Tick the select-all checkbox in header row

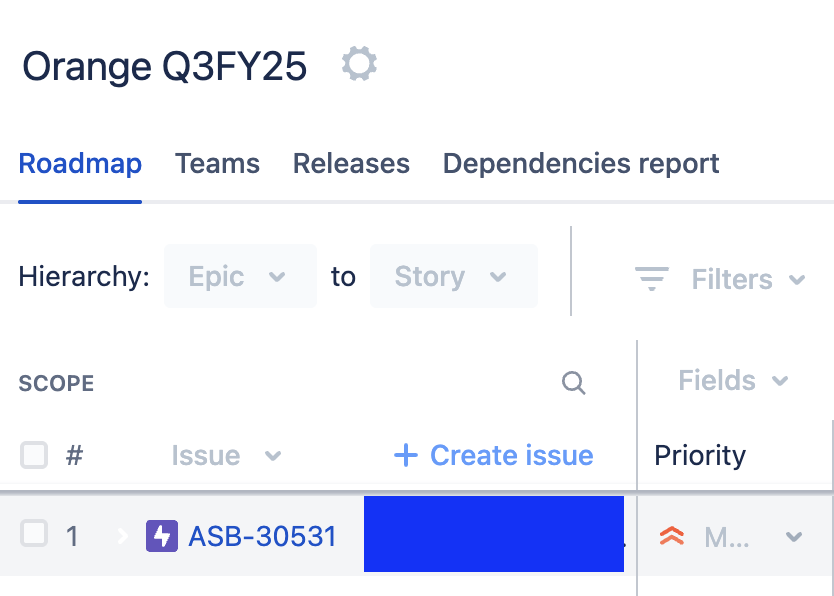(34, 455)
